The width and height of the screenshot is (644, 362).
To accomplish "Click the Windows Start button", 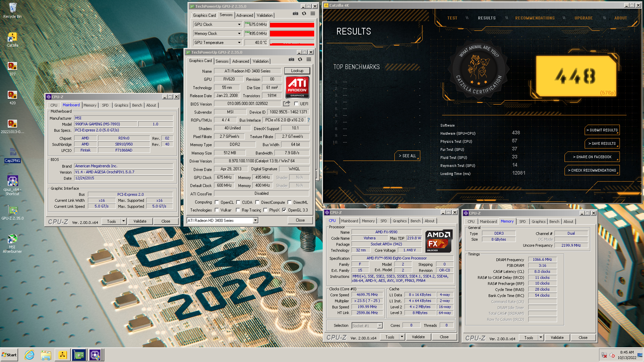I will 9,355.
